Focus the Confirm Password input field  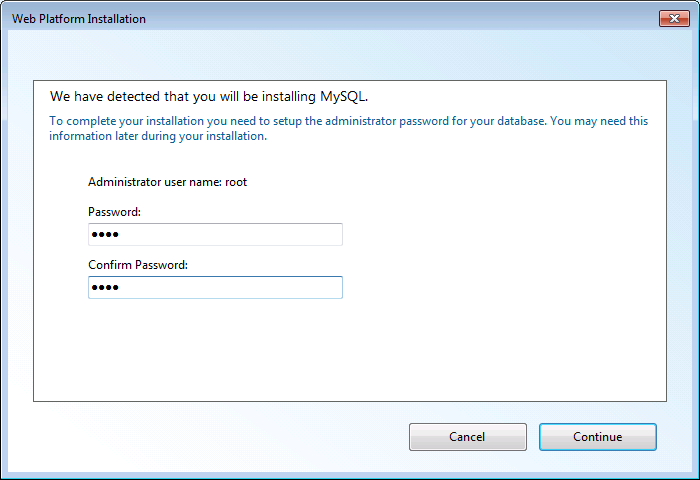click(215, 287)
